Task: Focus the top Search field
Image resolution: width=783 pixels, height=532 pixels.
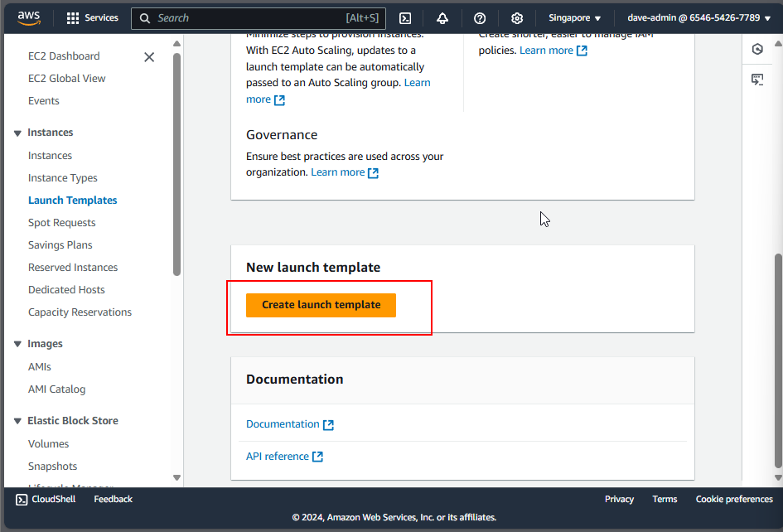Action: pos(249,18)
